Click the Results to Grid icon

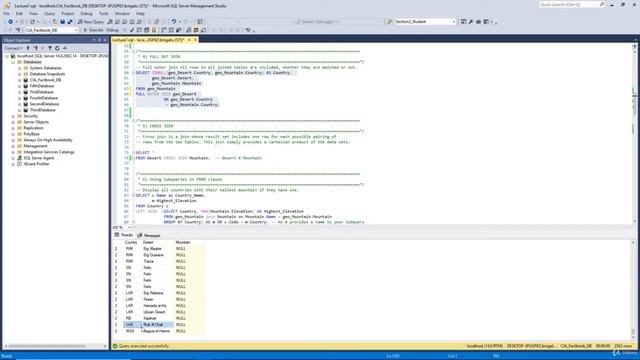(x=196, y=30)
